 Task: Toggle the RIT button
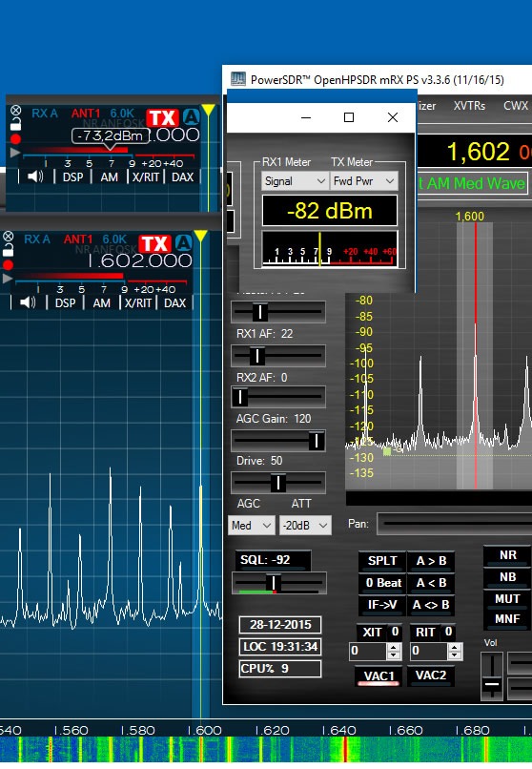point(426,633)
